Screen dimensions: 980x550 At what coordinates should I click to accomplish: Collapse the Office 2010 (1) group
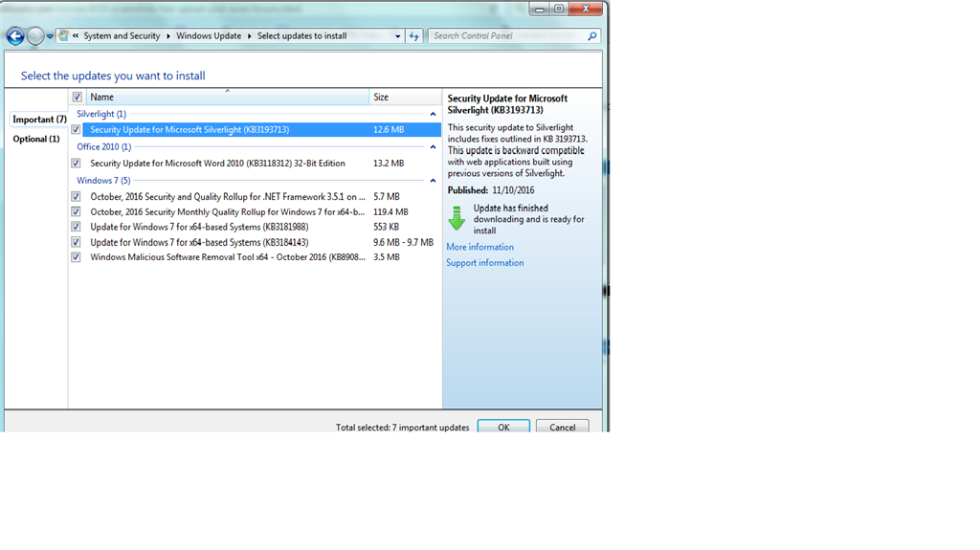433,147
